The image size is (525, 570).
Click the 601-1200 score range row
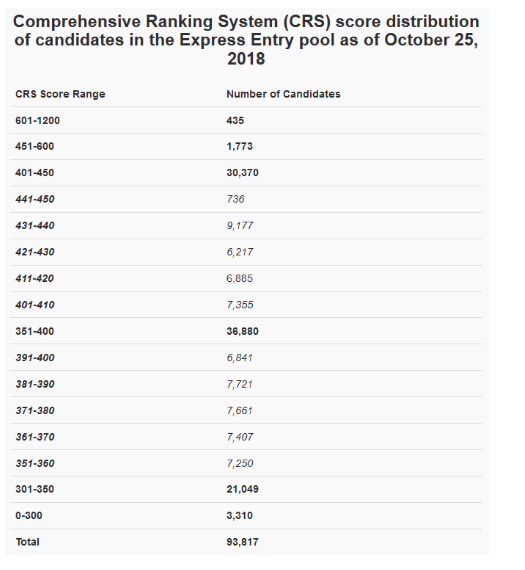[246, 120]
